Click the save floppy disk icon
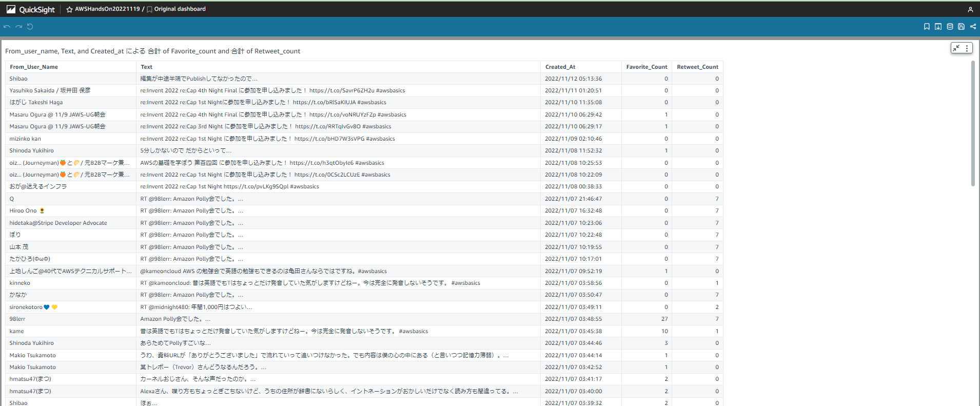 pyautogui.click(x=961, y=27)
